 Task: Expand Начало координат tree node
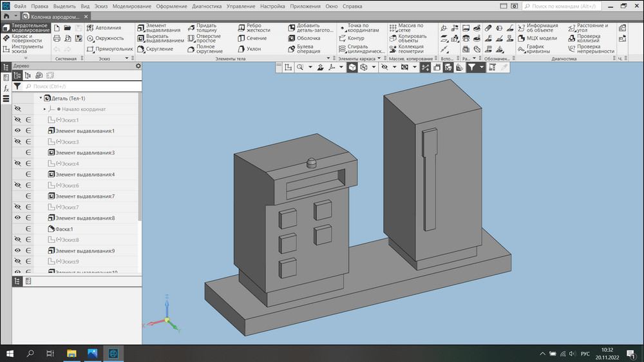pyautogui.click(x=45, y=109)
